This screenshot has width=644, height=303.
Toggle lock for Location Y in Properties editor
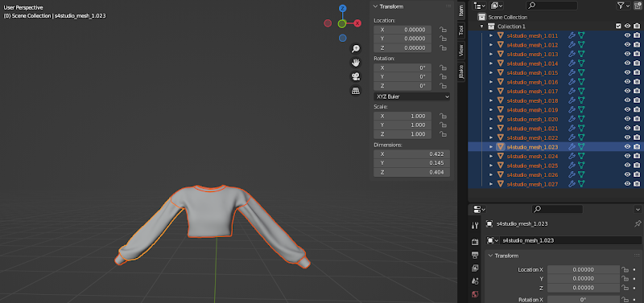click(x=625, y=279)
